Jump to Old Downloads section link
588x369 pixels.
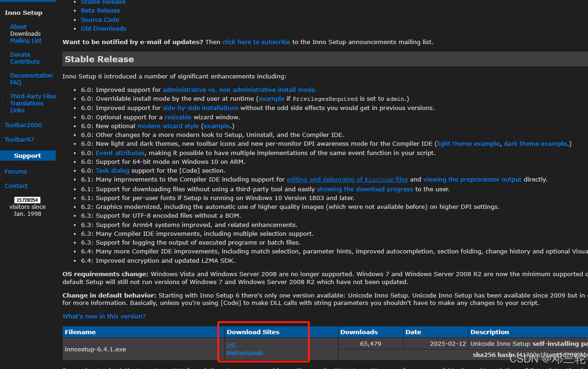click(104, 28)
